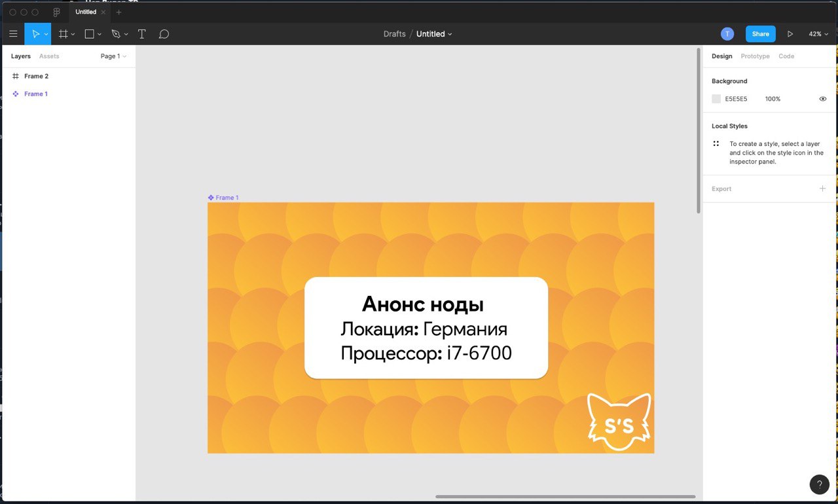Click the canvas vertical scrollbar
838x504 pixels.
point(699,130)
